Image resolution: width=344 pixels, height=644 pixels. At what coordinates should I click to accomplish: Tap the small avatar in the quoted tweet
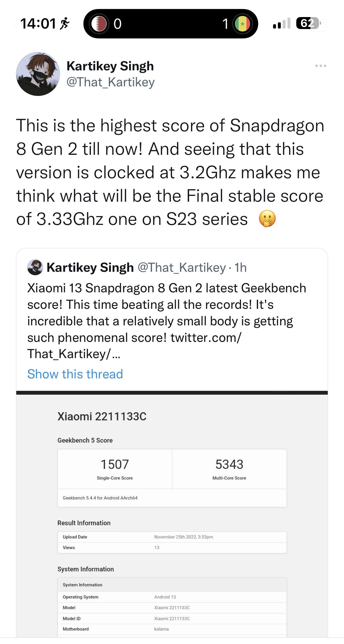(35, 267)
